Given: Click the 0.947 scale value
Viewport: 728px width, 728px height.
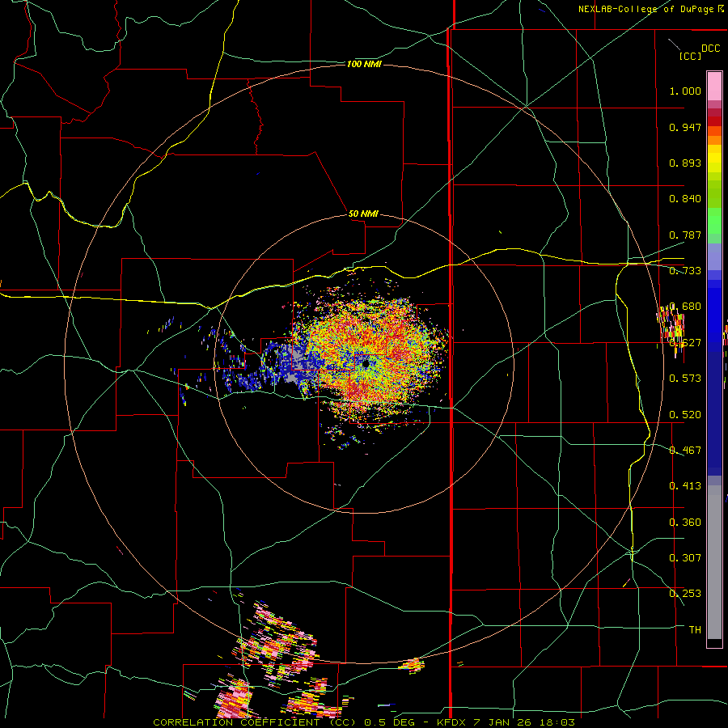Looking at the screenshot, I should pyautogui.click(x=685, y=127).
